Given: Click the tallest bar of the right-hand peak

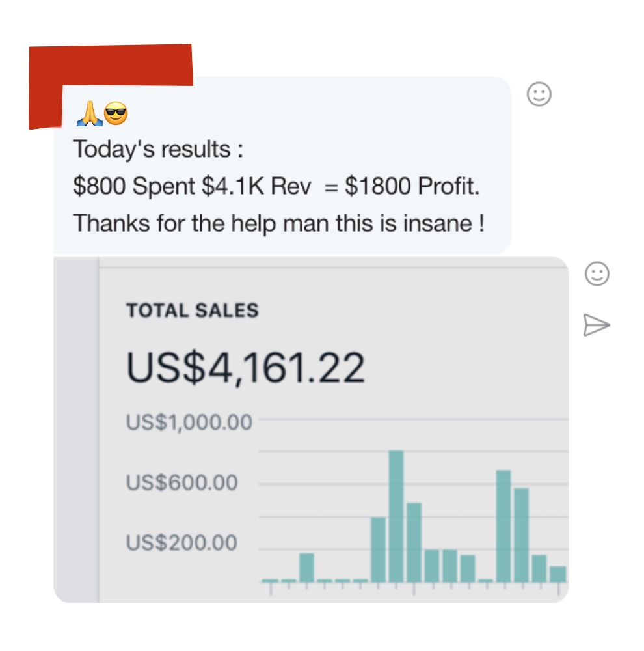Looking at the screenshot, I should pyautogui.click(x=503, y=525).
